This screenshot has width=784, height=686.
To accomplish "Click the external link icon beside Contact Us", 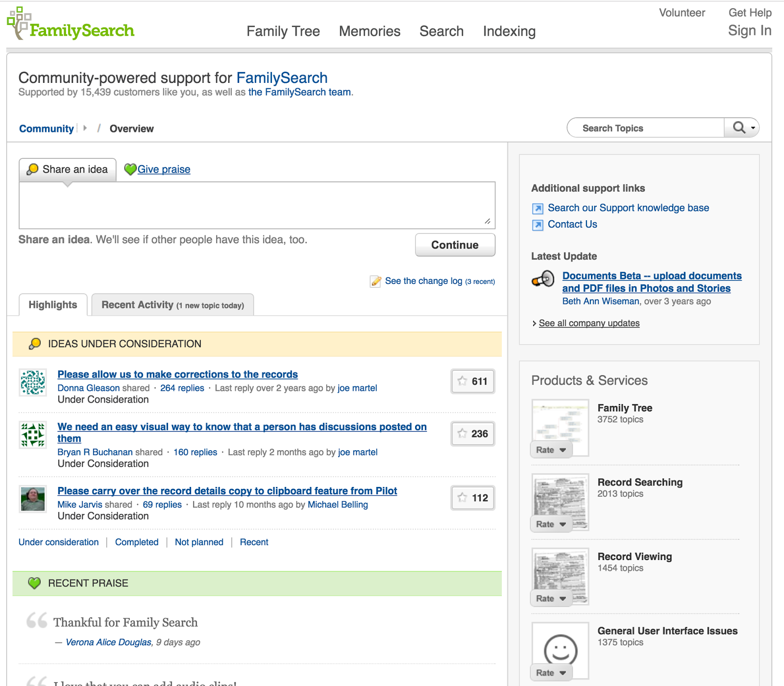I will pos(538,225).
